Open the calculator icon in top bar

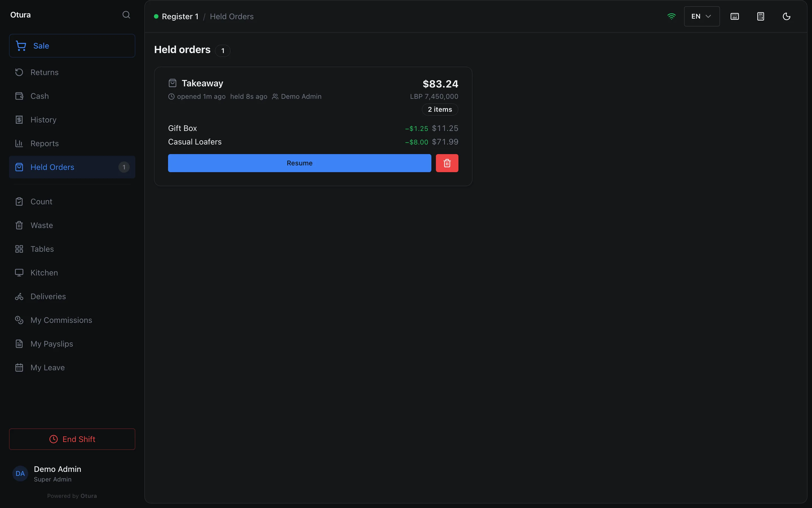coord(761,16)
